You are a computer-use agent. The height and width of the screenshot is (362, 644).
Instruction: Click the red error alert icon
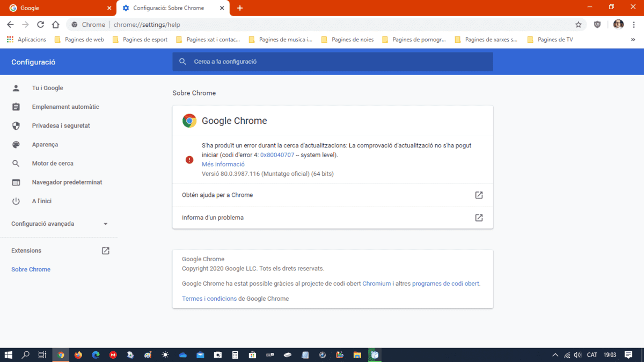(189, 159)
